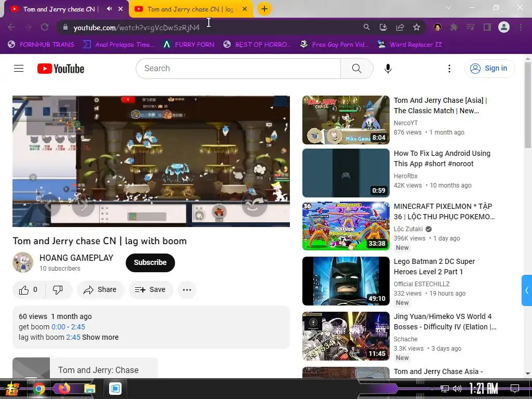Click NercoYT channel name

point(405,123)
